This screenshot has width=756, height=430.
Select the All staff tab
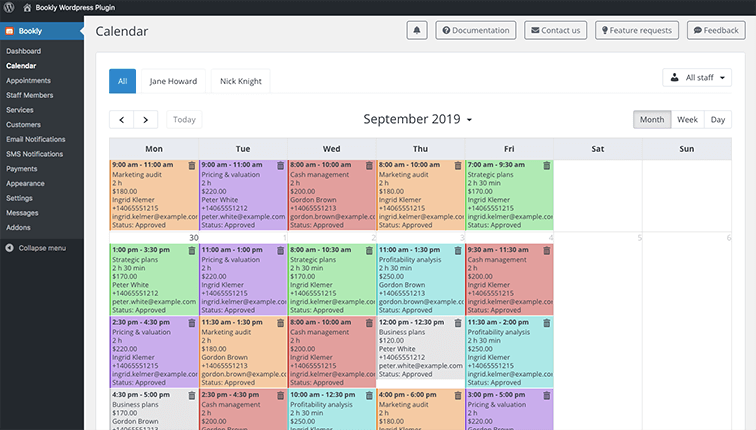(x=122, y=81)
